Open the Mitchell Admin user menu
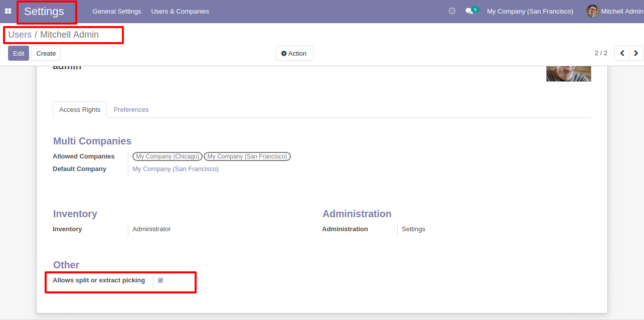The width and height of the screenshot is (644, 320). 615,11
